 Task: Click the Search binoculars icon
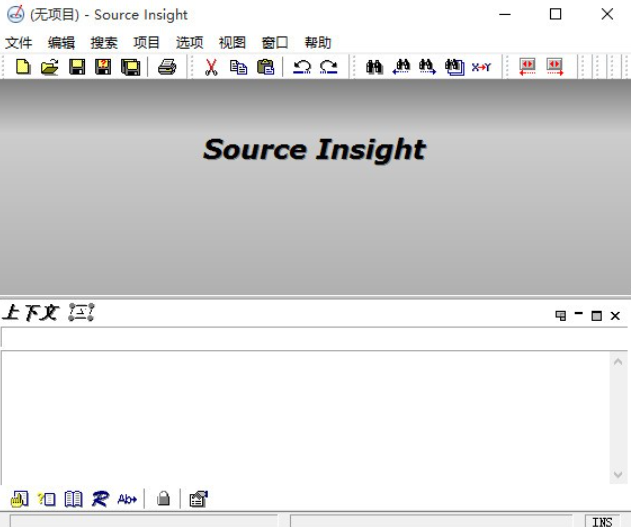[374, 67]
